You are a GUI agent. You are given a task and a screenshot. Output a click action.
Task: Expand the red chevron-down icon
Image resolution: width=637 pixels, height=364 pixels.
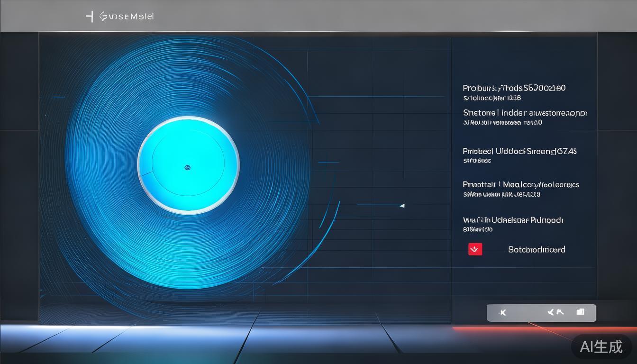point(475,249)
